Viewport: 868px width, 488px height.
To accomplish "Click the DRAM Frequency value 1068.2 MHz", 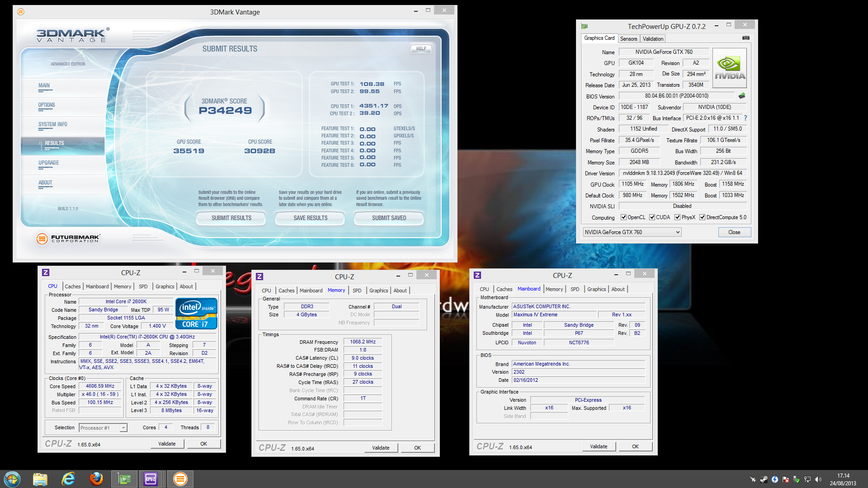I will point(362,342).
